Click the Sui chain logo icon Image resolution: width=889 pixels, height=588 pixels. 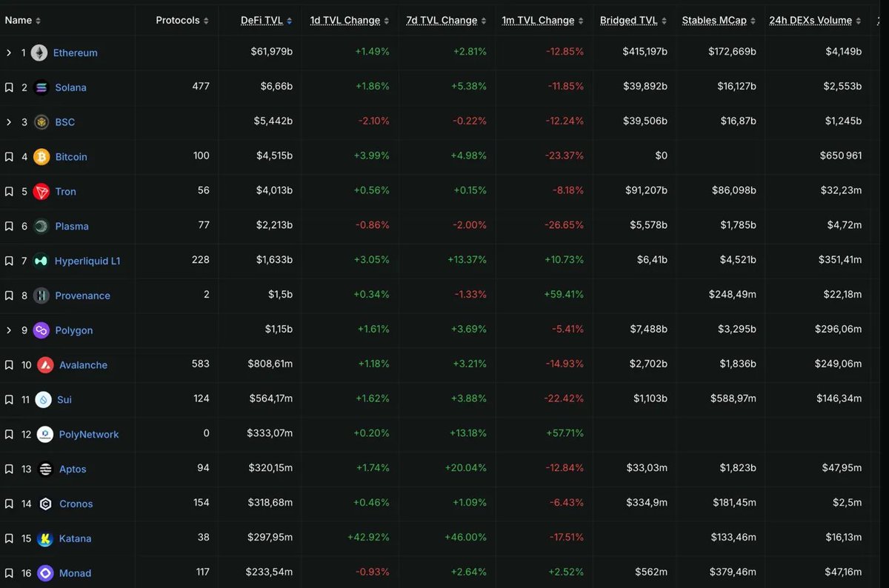pos(43,400)
